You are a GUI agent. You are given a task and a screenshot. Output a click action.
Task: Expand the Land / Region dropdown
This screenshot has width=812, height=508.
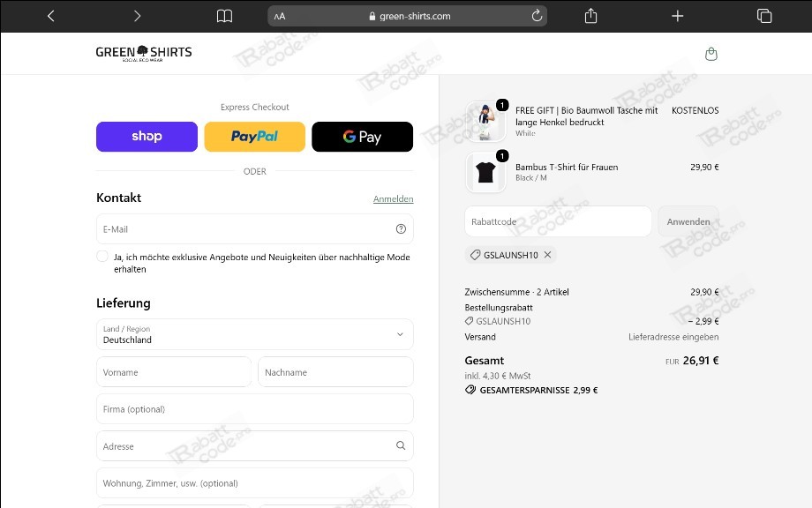(x=255, y=334)
